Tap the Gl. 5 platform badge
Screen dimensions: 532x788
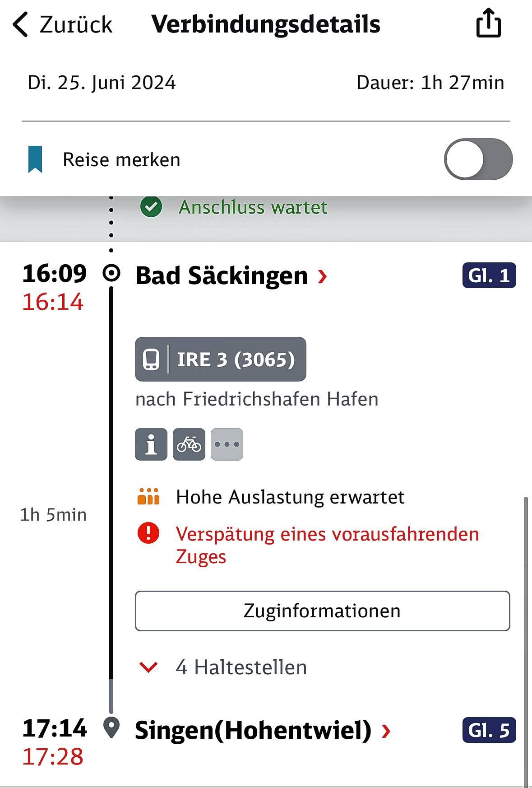click(x=489, y=730)
